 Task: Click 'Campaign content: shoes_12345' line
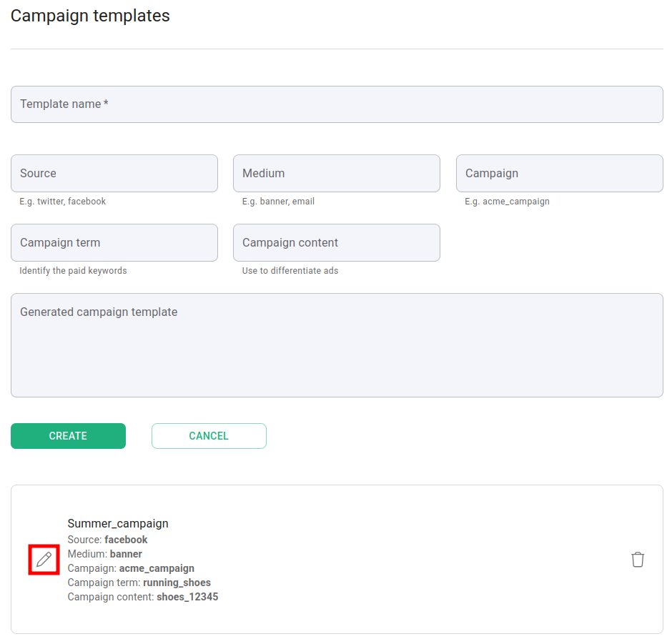coord(142,597)
